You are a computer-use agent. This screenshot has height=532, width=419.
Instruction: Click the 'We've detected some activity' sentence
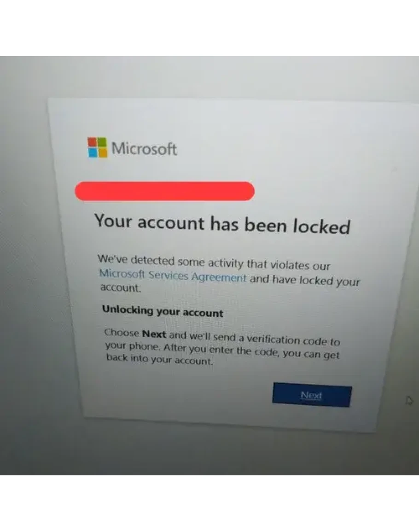click(x=214, y=262)
